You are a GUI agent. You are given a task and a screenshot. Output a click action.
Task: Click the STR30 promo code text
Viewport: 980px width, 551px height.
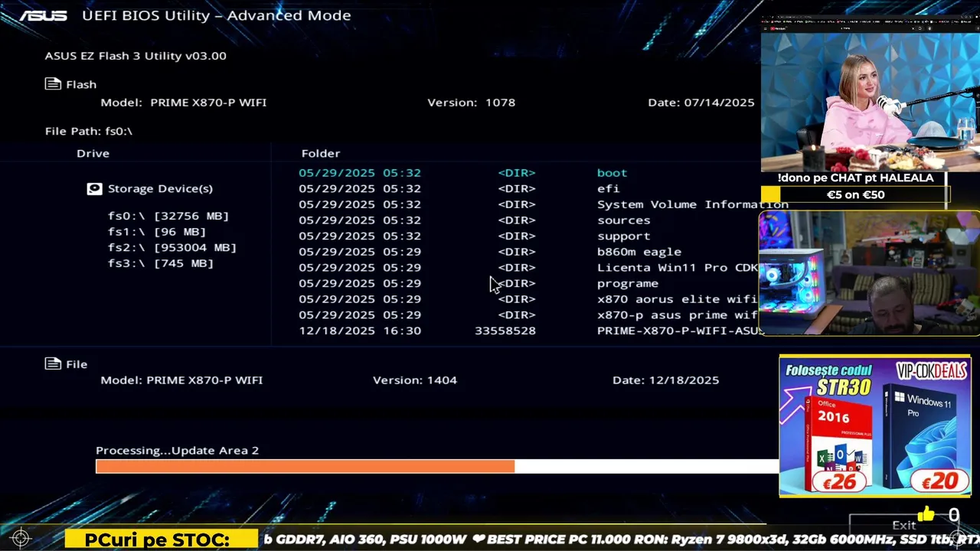click(x=844, y=386)
